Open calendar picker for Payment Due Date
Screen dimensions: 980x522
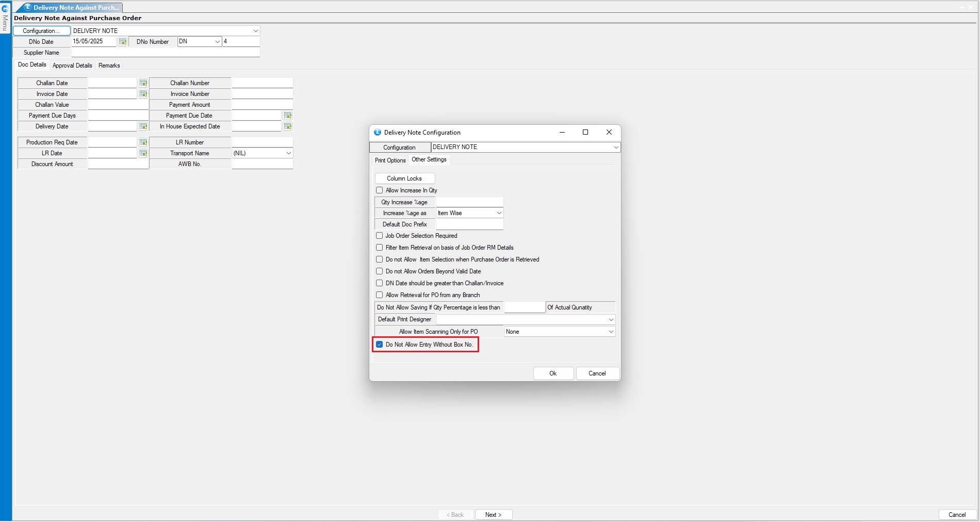(287, 116)
